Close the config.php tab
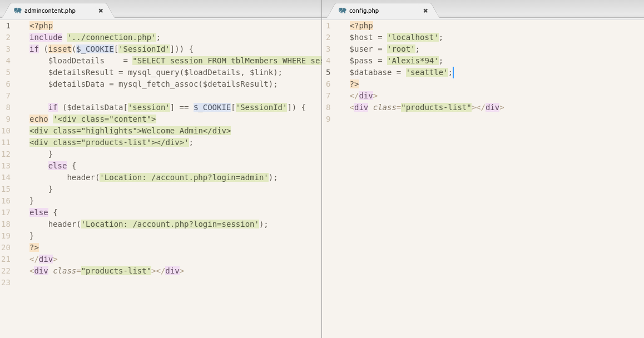This screenshot has width=644, height=338. [425, 11]
